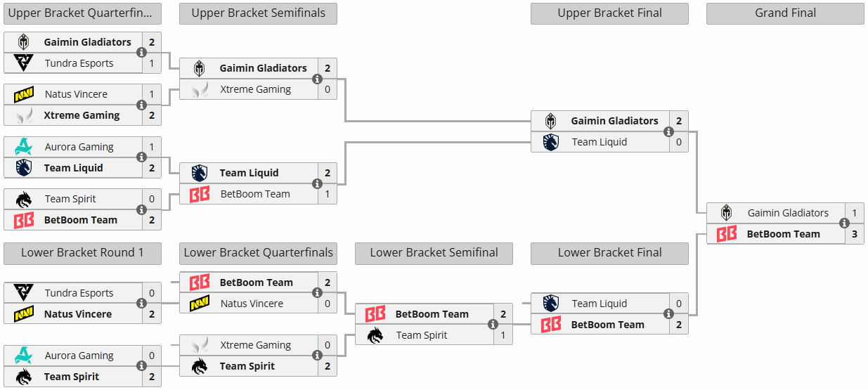Click Aurora Gaming logo in upper quarterfinals

tap(24, 147)
